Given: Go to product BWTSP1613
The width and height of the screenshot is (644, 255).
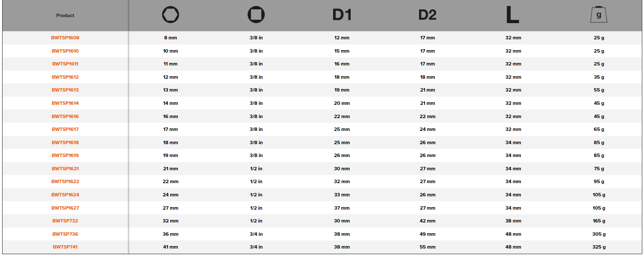Looking at the screenshot, I should (65, 90).
